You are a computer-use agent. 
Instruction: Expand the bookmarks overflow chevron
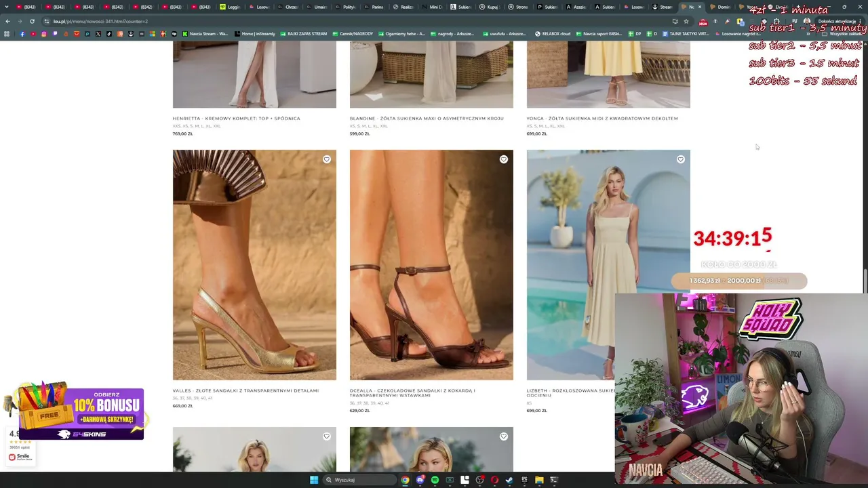pyautogui.click(x=808, y=34)
